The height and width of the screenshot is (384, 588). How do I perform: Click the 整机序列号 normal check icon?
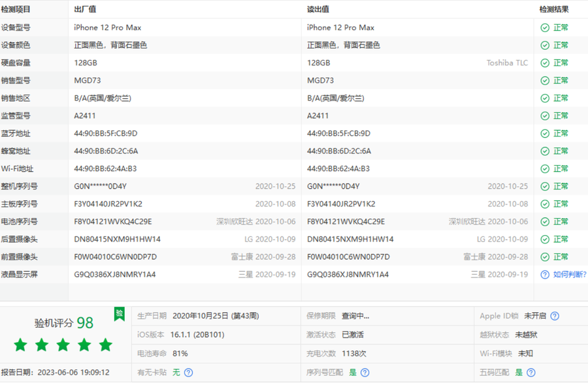[x=545, y=186]
